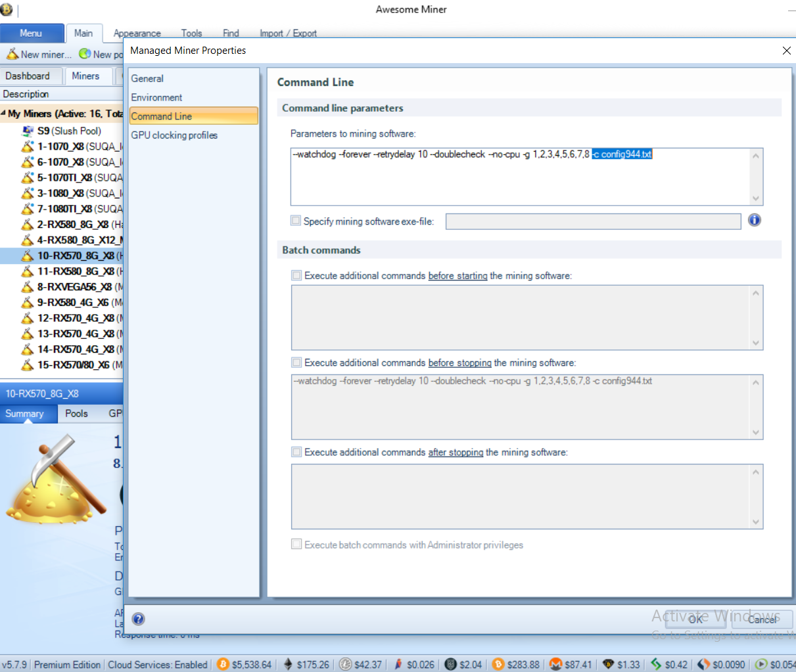Click the info icon beside the exe-file field

[755, 220]
